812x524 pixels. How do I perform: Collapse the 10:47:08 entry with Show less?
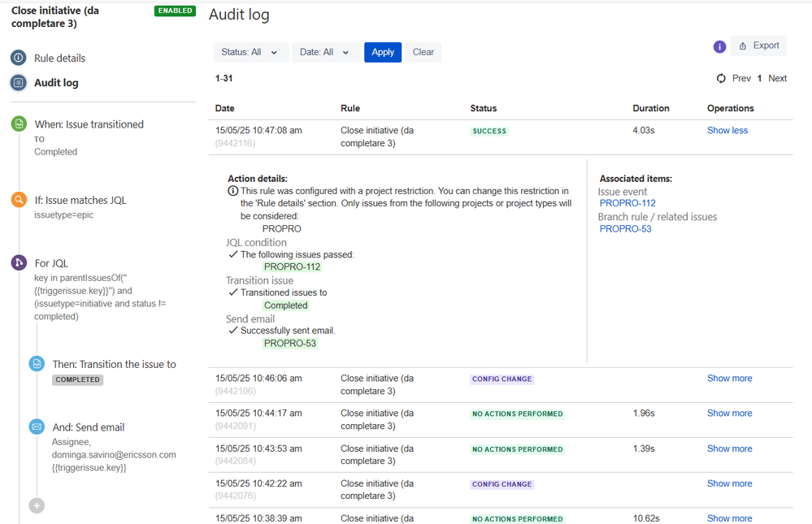[x=727, y=131]
